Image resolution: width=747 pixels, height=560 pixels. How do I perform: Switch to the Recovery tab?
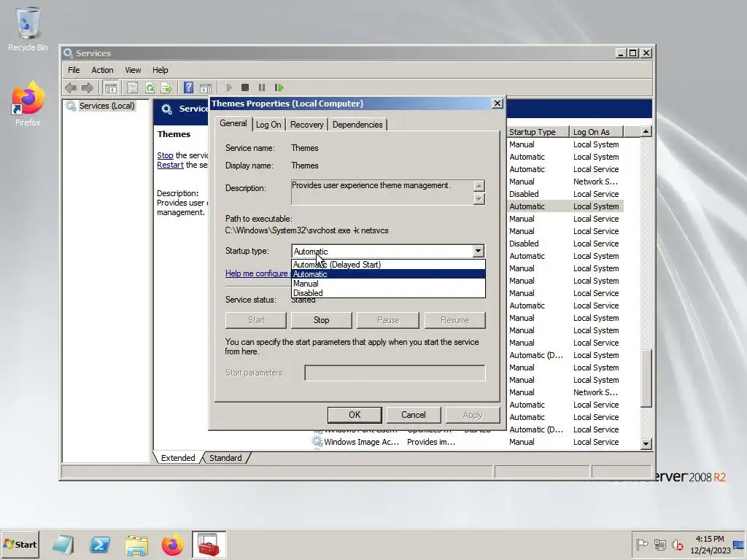[307, 125]
